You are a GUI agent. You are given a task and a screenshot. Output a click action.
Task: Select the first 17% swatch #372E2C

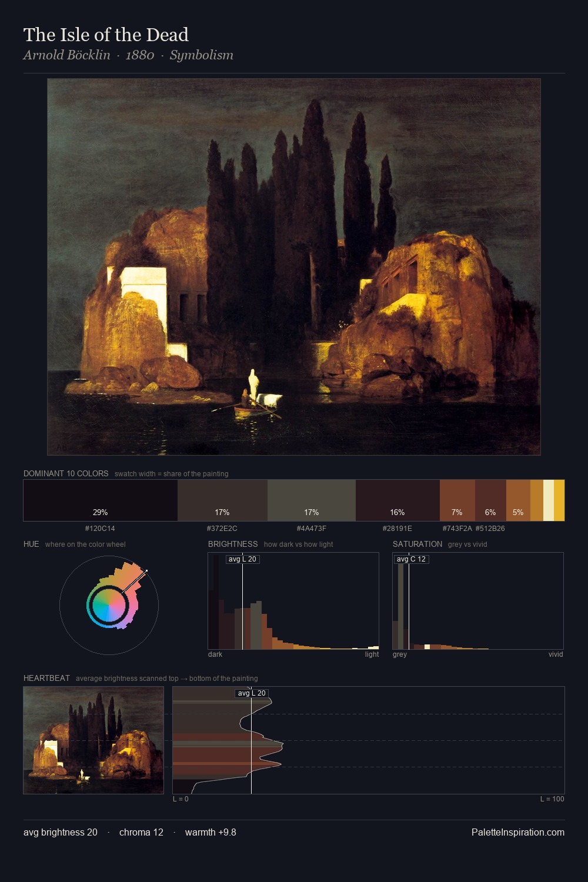click(x=222, y=500)
